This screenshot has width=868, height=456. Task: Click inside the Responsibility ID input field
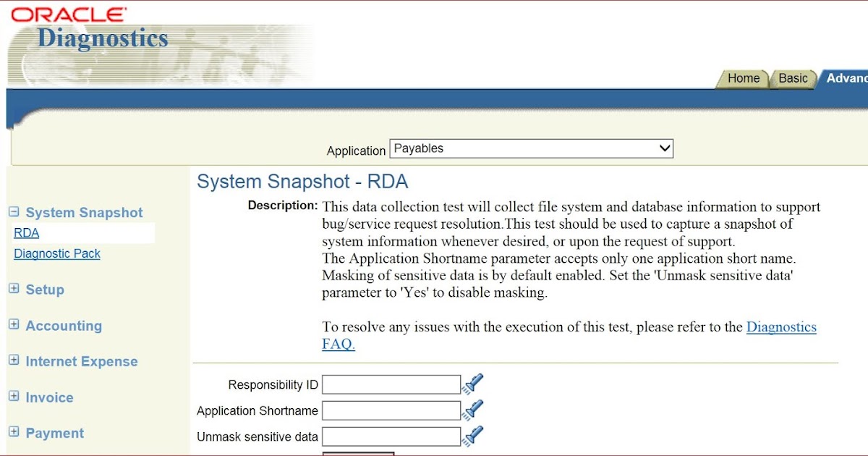pos(391,384)
